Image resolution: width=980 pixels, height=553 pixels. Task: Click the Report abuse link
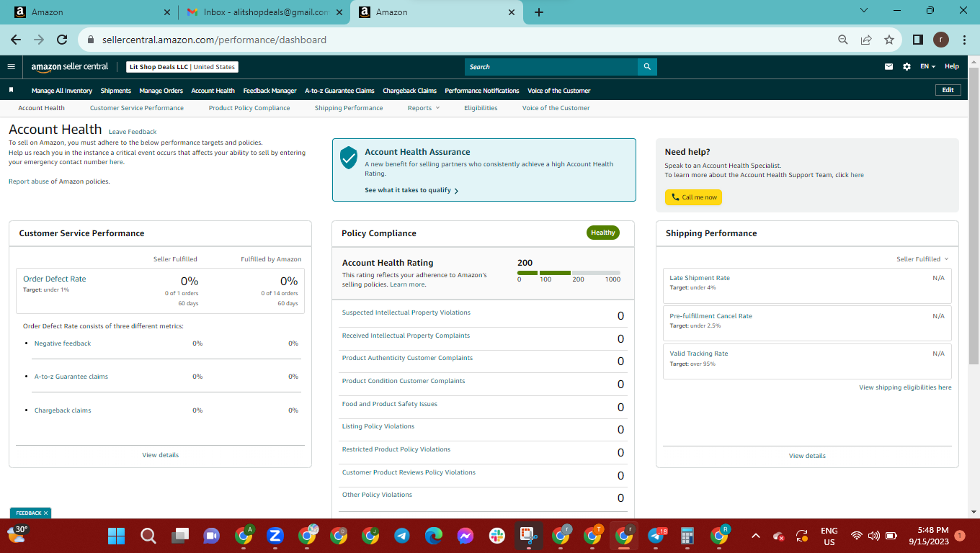[x=29, y=181]
